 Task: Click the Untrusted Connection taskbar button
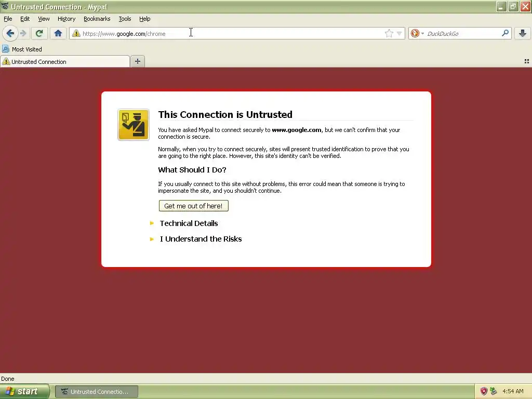(x=96, y=392)
